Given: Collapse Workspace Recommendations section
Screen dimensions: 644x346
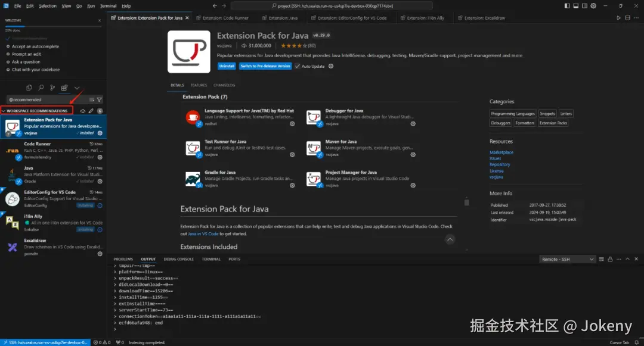Looking at the screenshot, I should 37,111.
